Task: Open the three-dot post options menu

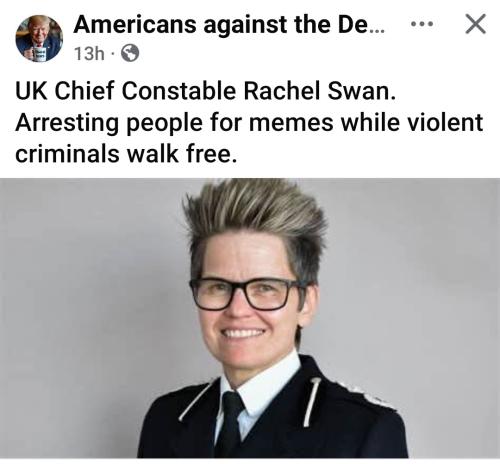Action: 422,24
